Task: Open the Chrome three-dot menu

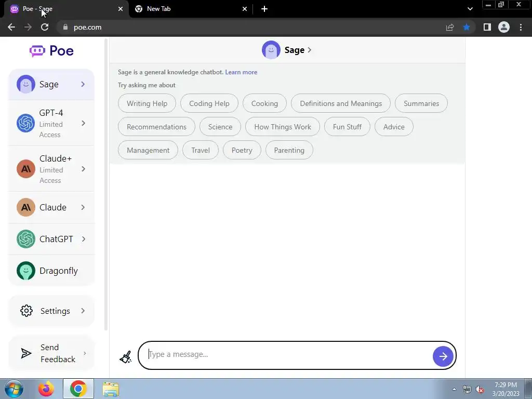Action: coord(521,27)
